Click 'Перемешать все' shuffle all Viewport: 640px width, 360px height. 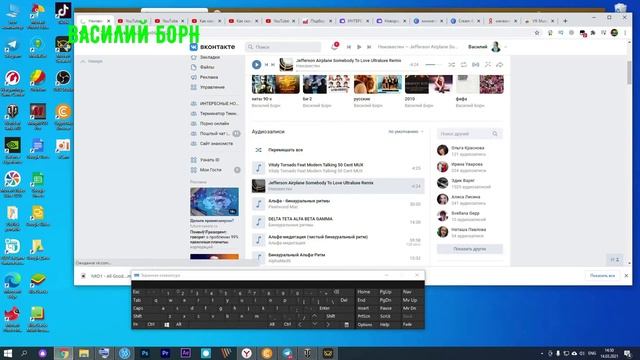(285, 150)
